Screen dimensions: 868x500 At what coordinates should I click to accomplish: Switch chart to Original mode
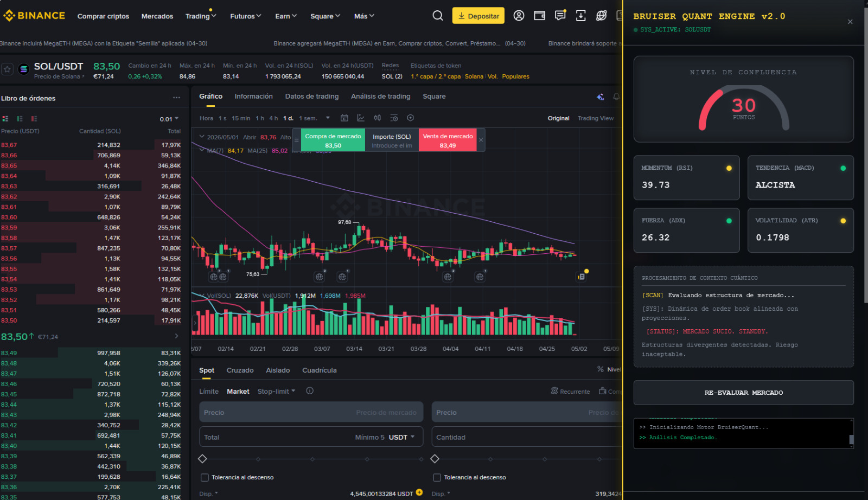pyautogui.click(x=558, y=118)
